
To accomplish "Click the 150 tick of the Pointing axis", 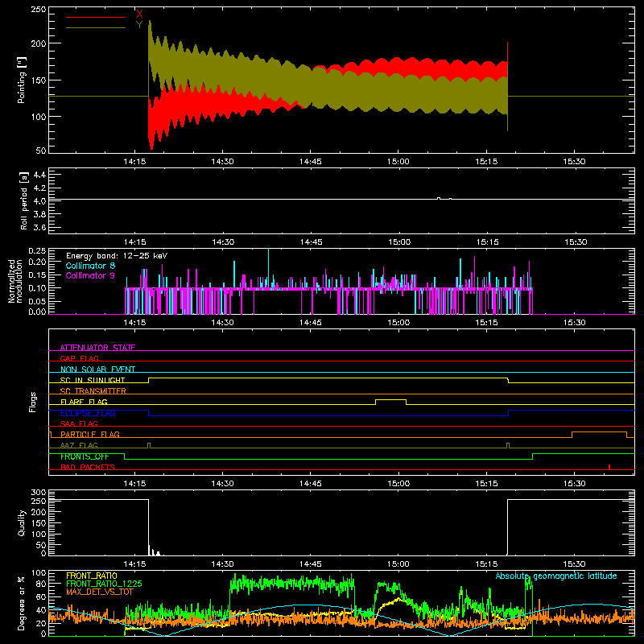I will (39, 80).
